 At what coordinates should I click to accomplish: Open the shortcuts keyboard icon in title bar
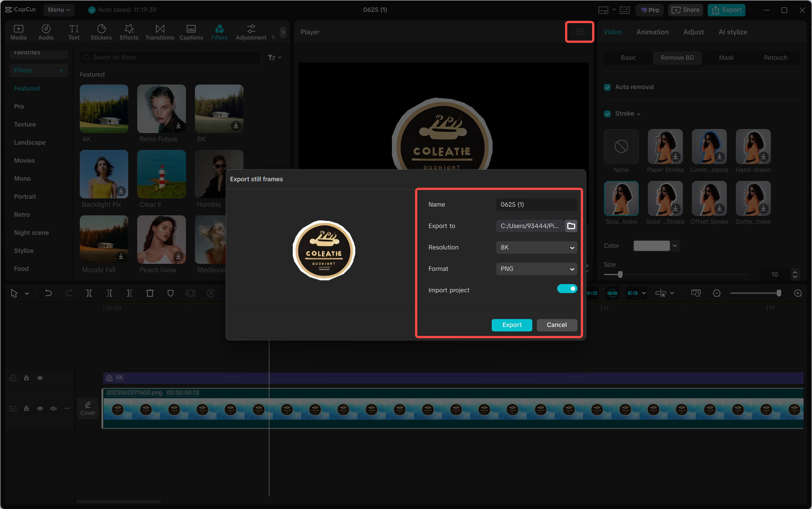click(625, 10)
